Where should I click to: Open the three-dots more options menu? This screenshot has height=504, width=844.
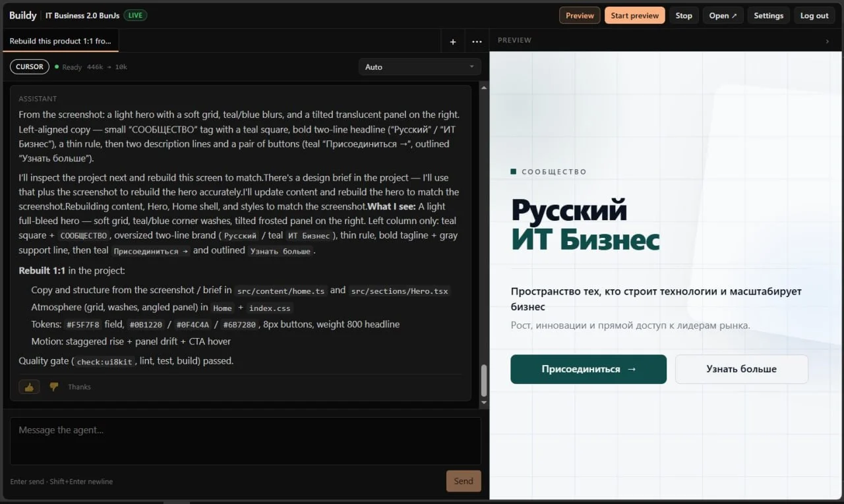pos(477,42)
